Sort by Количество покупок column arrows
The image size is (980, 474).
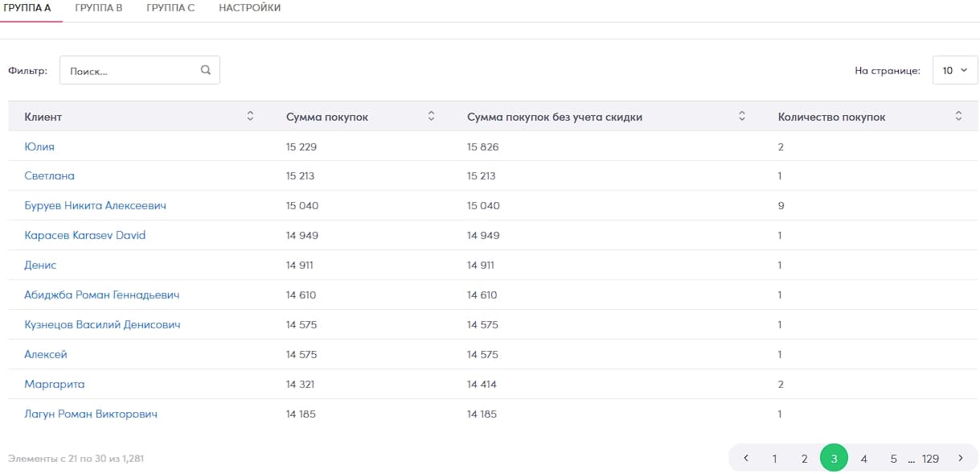(958, 117)
